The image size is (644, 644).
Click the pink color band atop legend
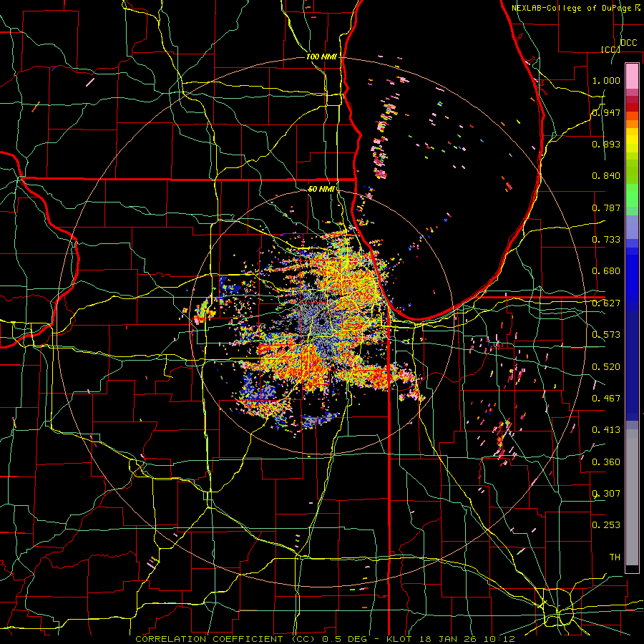pos(632,76)
